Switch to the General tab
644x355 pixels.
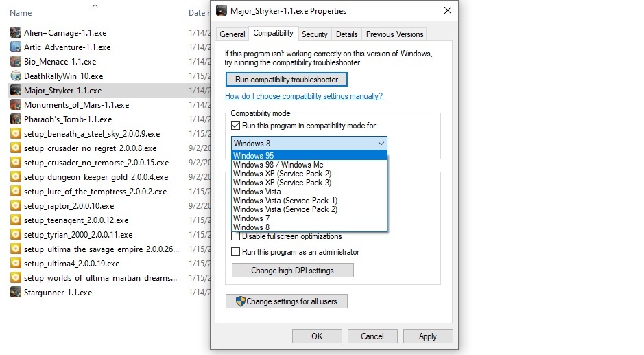coord(232,34)
